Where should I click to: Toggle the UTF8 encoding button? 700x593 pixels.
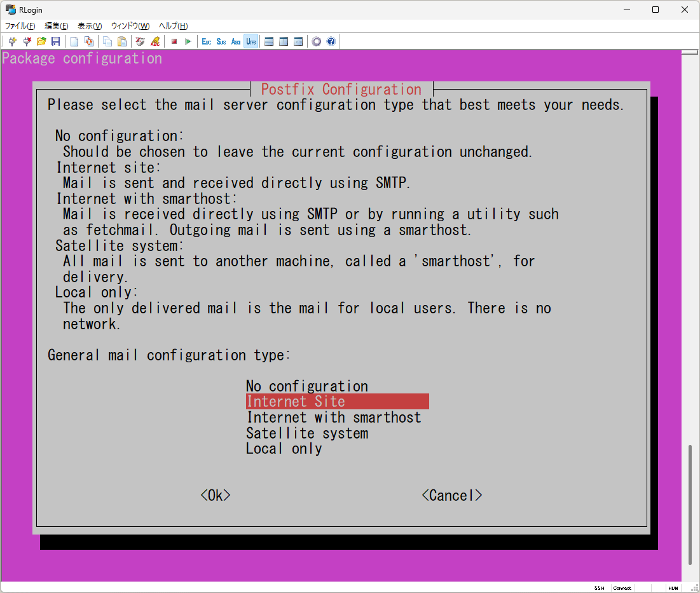tap(251, 41)
